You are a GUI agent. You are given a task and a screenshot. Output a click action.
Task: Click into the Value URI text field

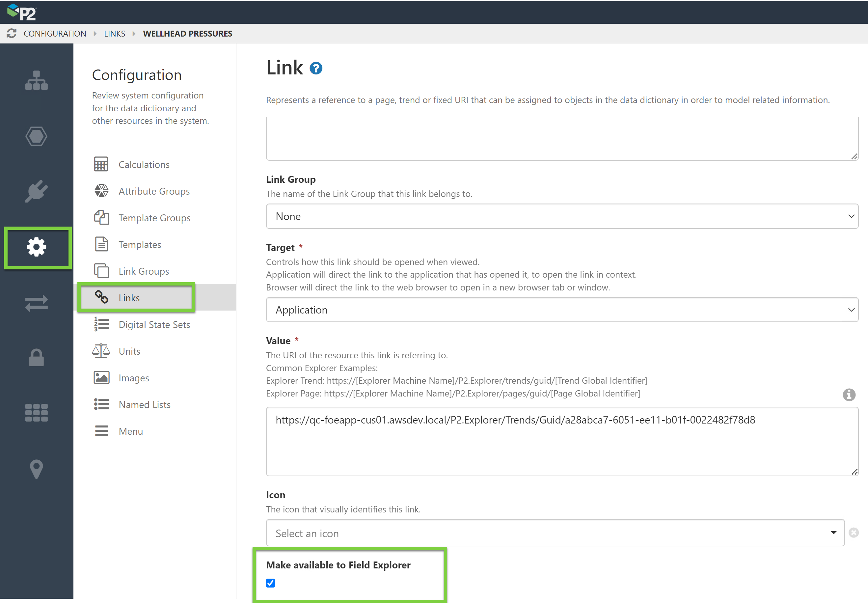coord(562,441)
